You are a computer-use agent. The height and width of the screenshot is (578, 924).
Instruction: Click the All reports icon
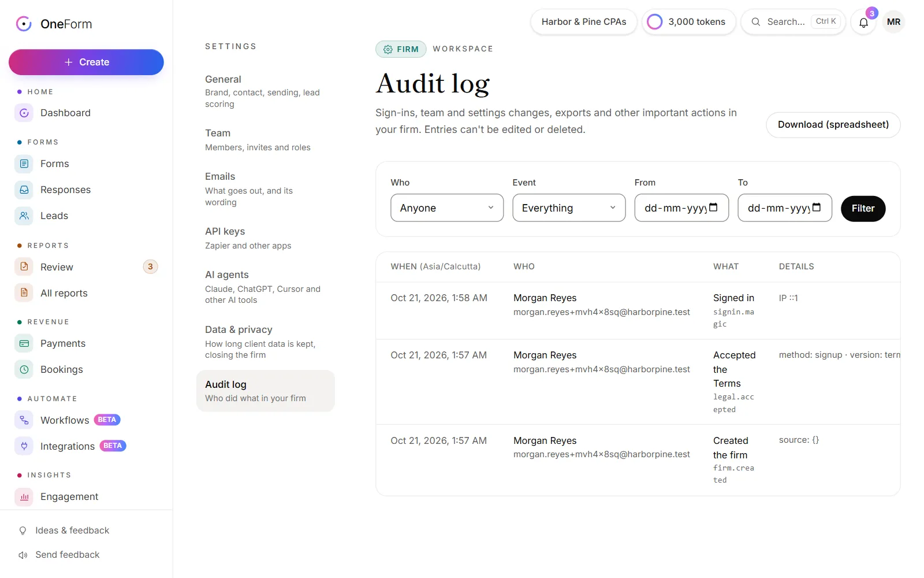[24, 293]
